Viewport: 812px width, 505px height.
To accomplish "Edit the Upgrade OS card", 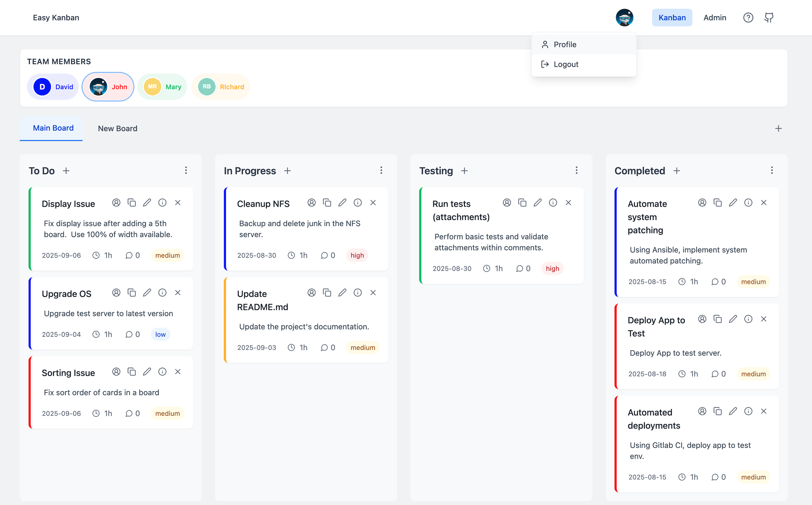I will click(147, 293).
